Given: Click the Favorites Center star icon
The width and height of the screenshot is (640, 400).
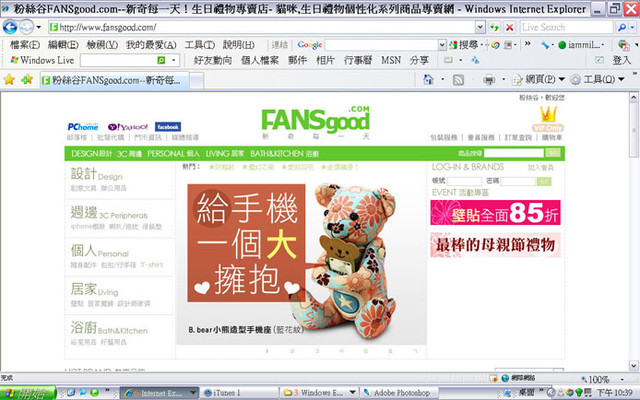Looking at the screenshot, I should point(9,79).
